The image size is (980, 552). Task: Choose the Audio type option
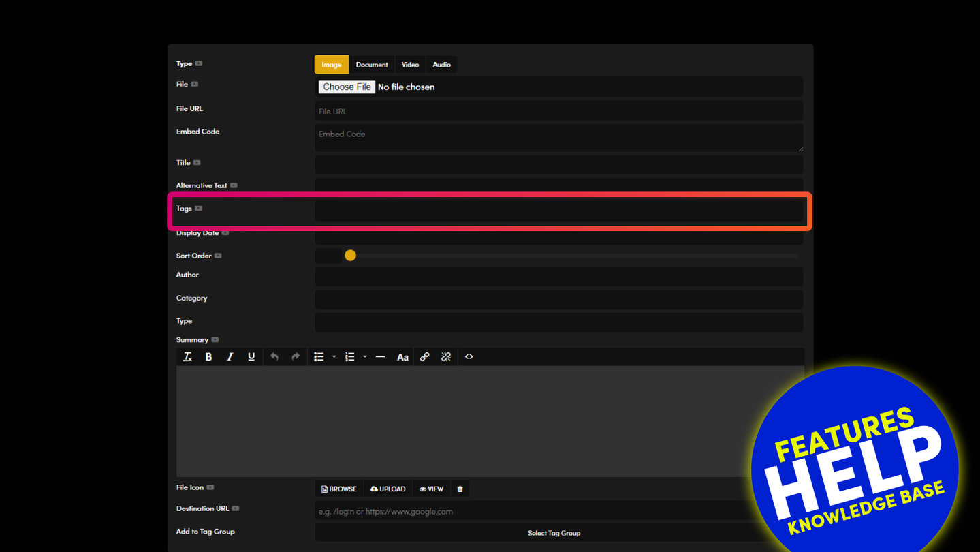[441, 65]
